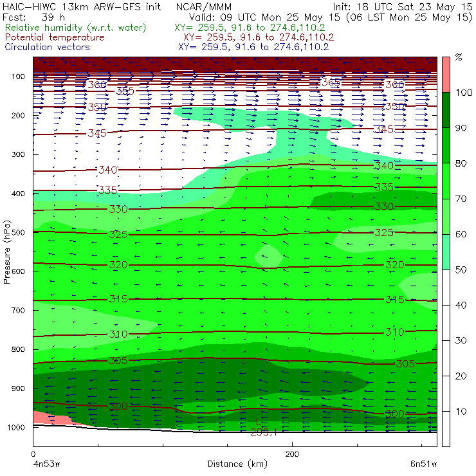
Task: Click the 'Valid: 09 UTC Mon 25 May 15' text
Action: pyautogui.click(x=264, y=17)
